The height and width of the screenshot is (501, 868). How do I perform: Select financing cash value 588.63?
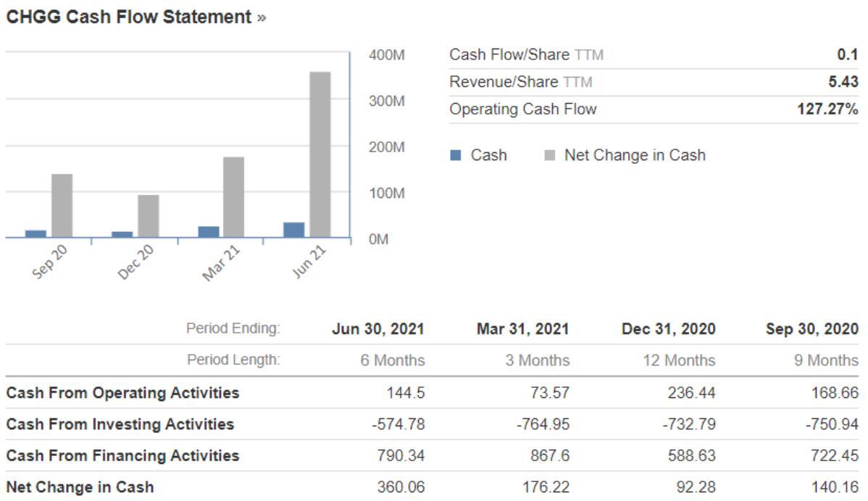[x=691, y=455]
